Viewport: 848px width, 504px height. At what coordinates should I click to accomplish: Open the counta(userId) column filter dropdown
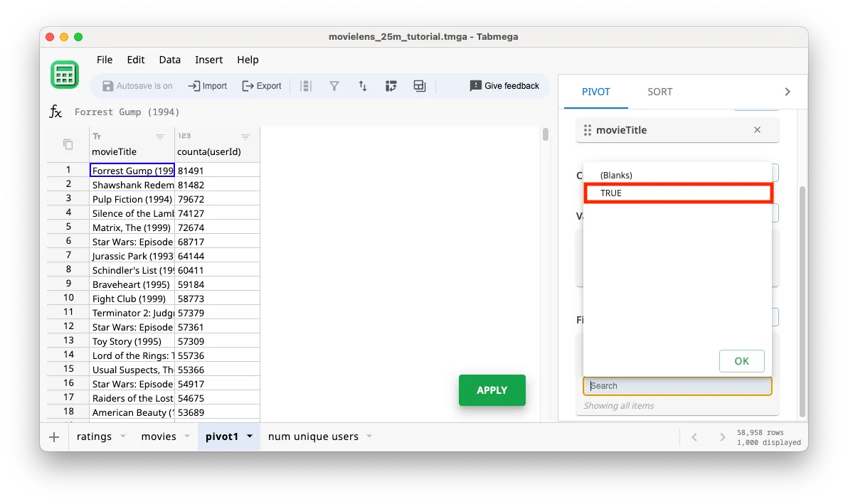[245, 136]
